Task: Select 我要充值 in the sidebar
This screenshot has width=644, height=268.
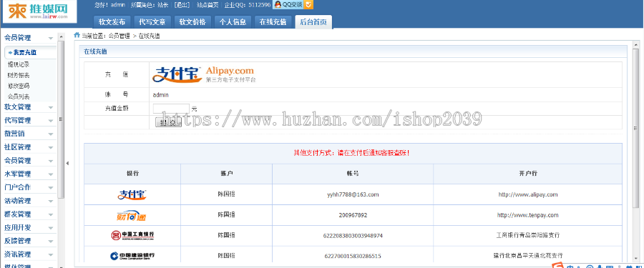Action: 25,53
